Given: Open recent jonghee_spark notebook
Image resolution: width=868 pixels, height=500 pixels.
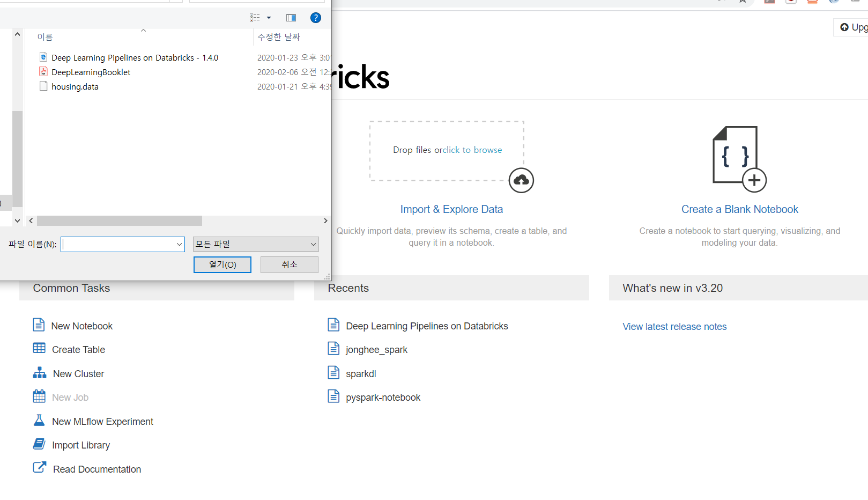Looking at the screenshot, I should click(376, 350).
